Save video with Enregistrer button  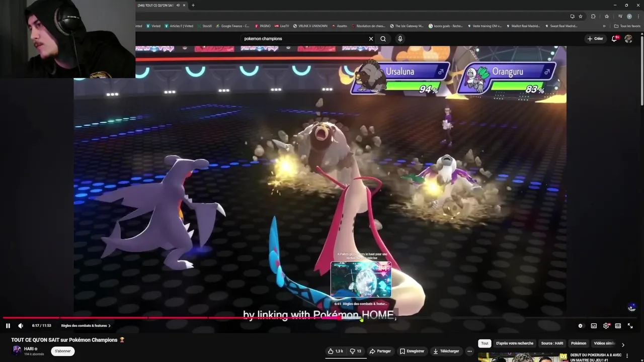[412, 351]
